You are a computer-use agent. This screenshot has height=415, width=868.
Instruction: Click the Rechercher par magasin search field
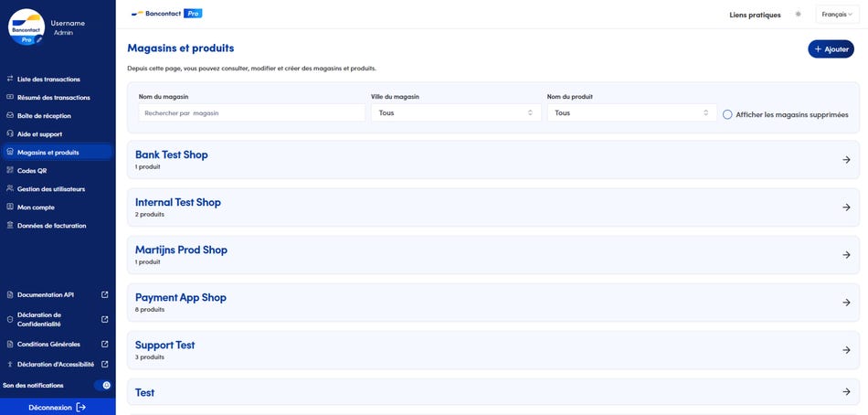point(251,112)
